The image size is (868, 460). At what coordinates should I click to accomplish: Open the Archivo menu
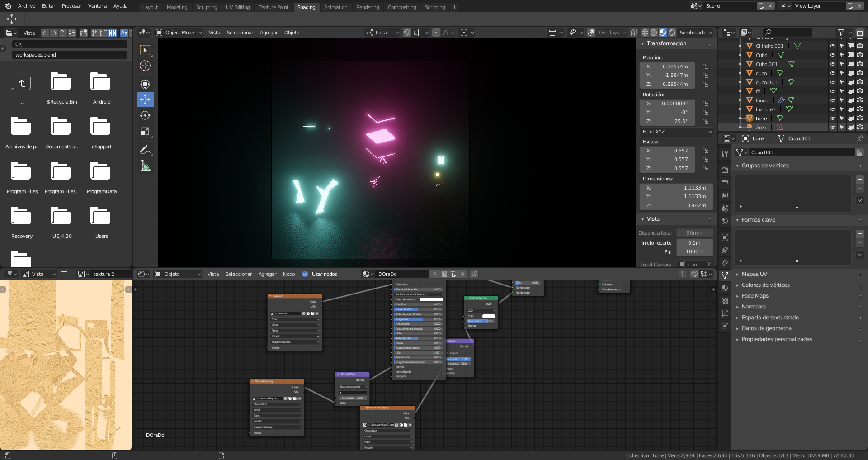click(x=27, y=6)
